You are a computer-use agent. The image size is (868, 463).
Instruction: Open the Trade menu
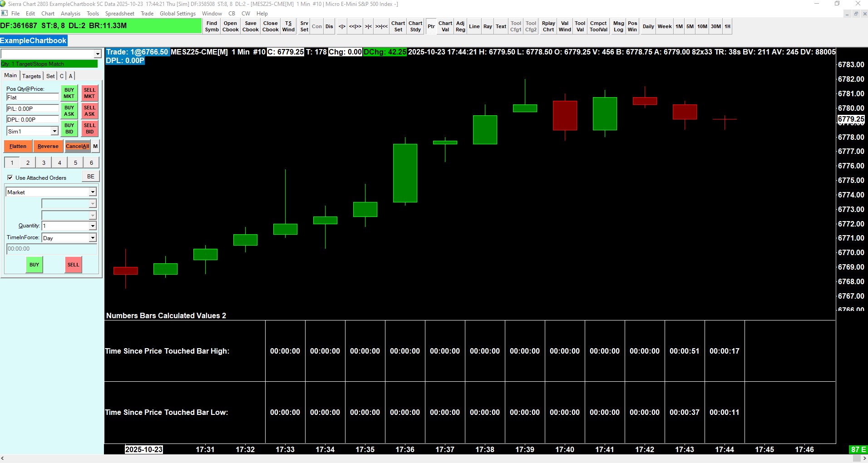(147, 14)
